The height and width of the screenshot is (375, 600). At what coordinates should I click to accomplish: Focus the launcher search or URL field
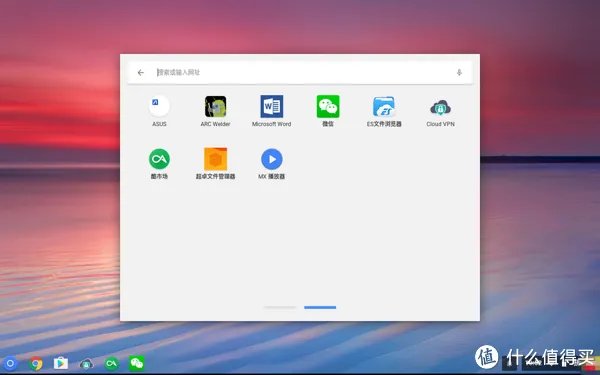tap(300, 72)
